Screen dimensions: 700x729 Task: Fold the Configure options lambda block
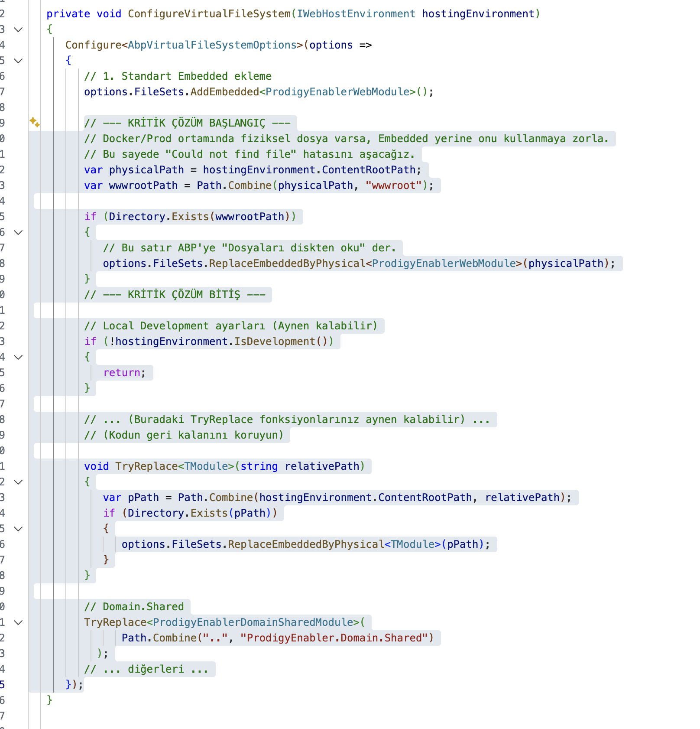click(x=18, y=61)
